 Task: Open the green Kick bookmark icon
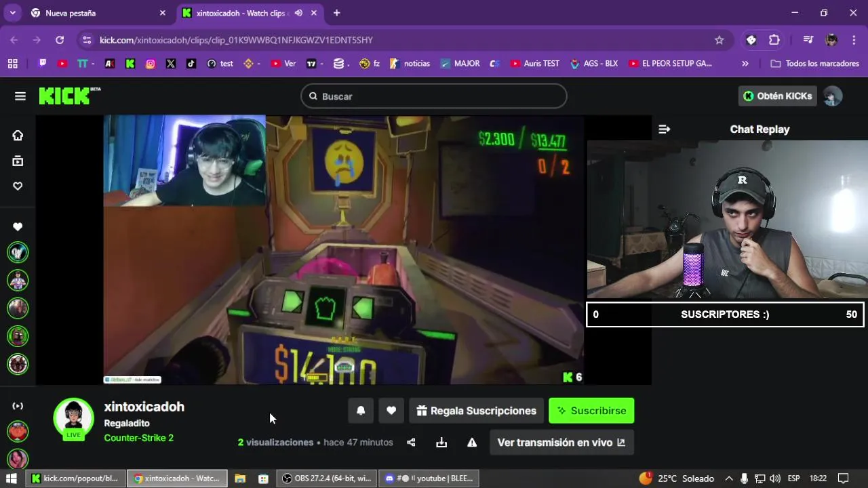coord(130,63)
